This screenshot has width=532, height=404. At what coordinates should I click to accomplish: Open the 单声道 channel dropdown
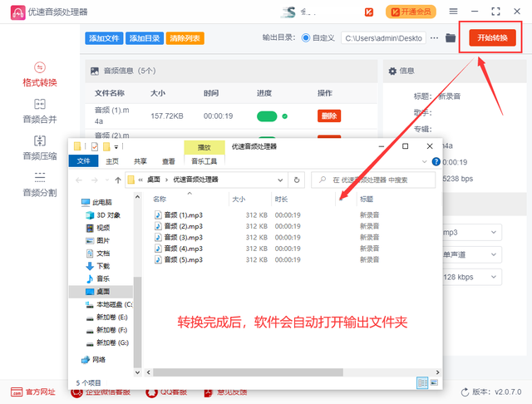471,254
